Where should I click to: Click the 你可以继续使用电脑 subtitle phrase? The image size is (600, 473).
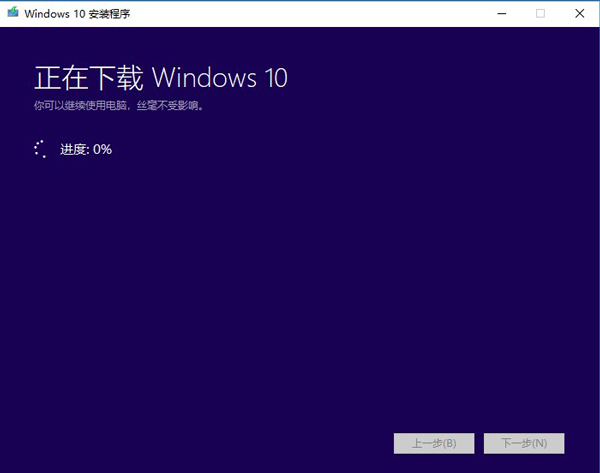point(76,104)
